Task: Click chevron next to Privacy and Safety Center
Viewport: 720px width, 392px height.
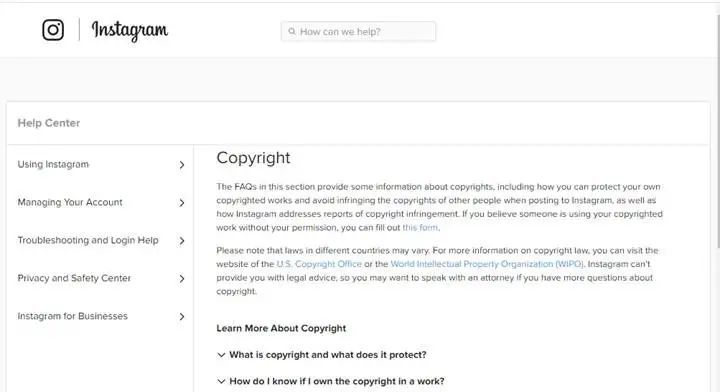Action: 182,279
